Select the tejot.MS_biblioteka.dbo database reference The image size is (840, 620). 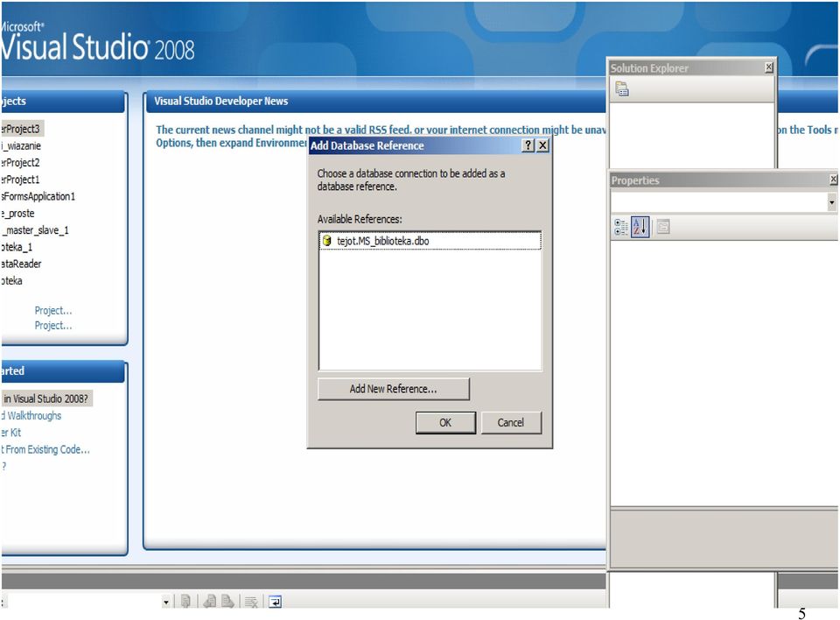[x=430, y=241]
